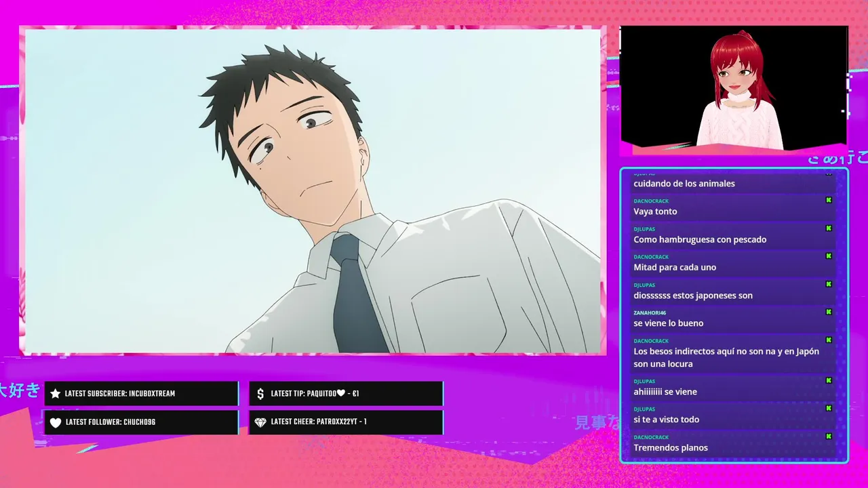Click the green badge on 'si te a visto todo'
The width and height of the screenshot is (868, 488).
coord(829,409)
